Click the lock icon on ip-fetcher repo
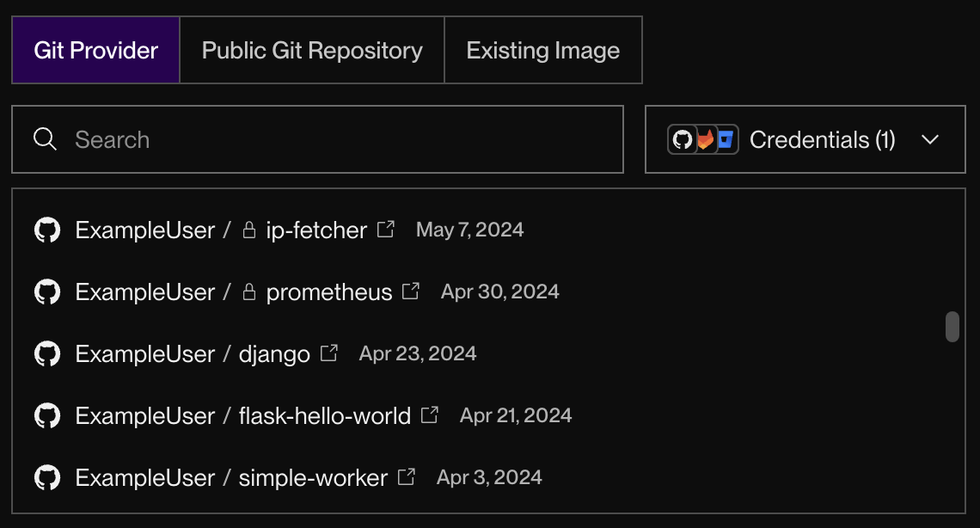 248,230
